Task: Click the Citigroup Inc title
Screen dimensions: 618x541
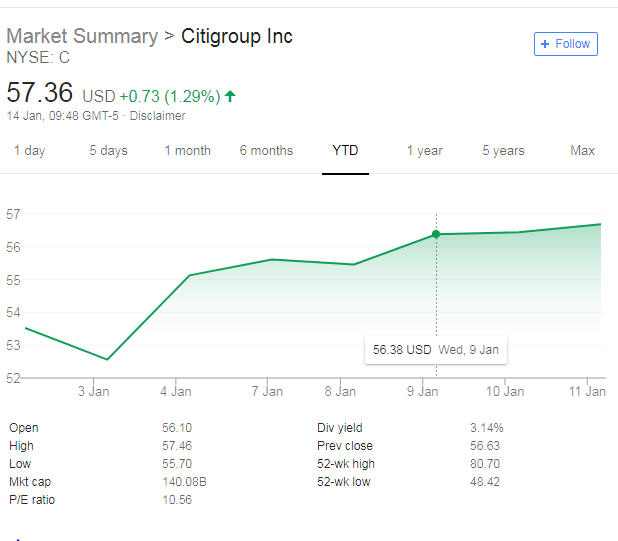Action: point(237,36)
